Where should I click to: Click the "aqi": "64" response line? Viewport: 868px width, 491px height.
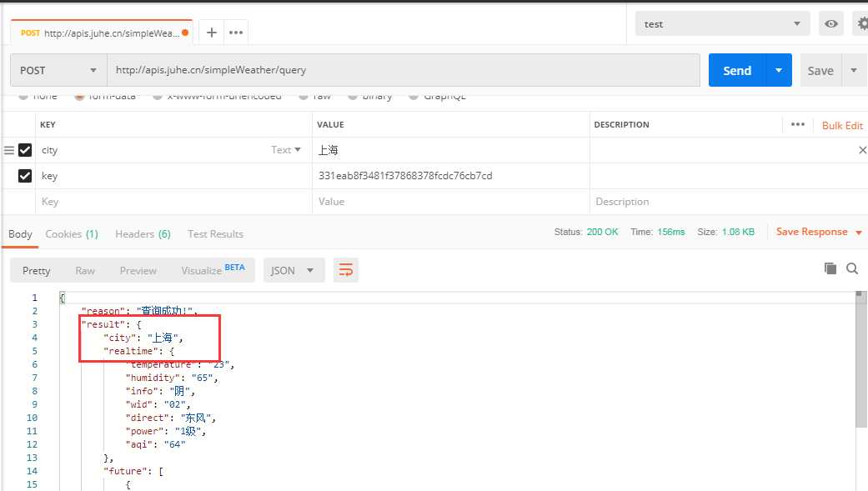[x=155, y=444]
